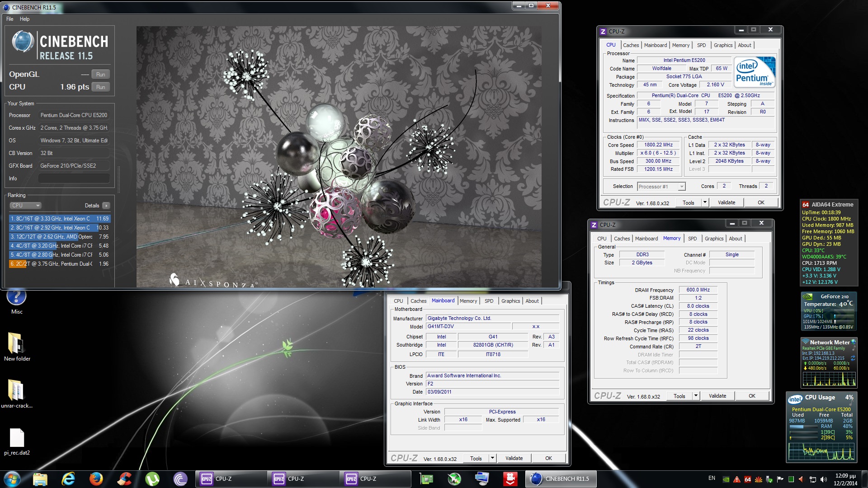
Task: Click Tools button in CPU-Z CPU window
Action: pyautogui.click(x=689, y=202)
